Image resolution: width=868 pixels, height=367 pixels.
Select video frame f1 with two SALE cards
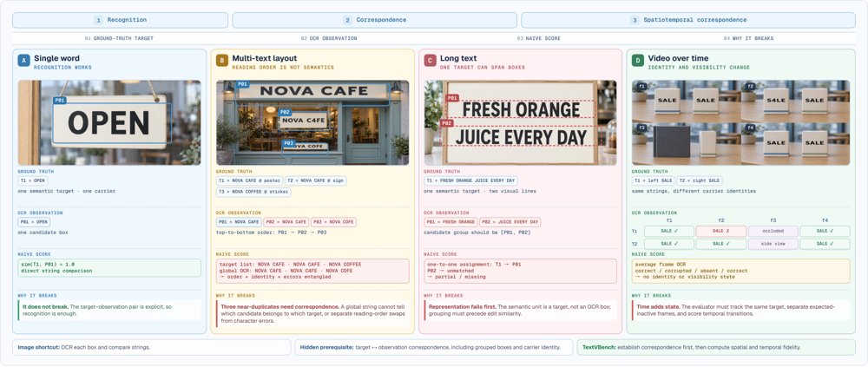click(x=686, y=102)
